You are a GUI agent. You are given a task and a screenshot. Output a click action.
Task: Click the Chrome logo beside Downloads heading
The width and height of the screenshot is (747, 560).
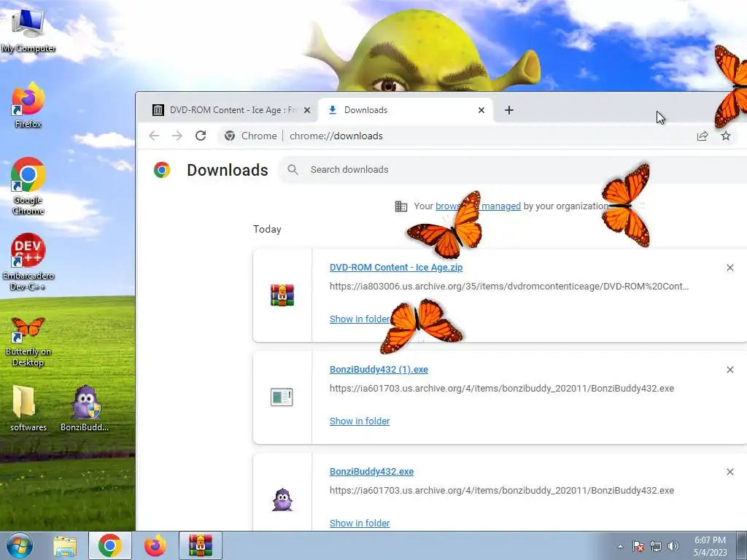(162, 169)
